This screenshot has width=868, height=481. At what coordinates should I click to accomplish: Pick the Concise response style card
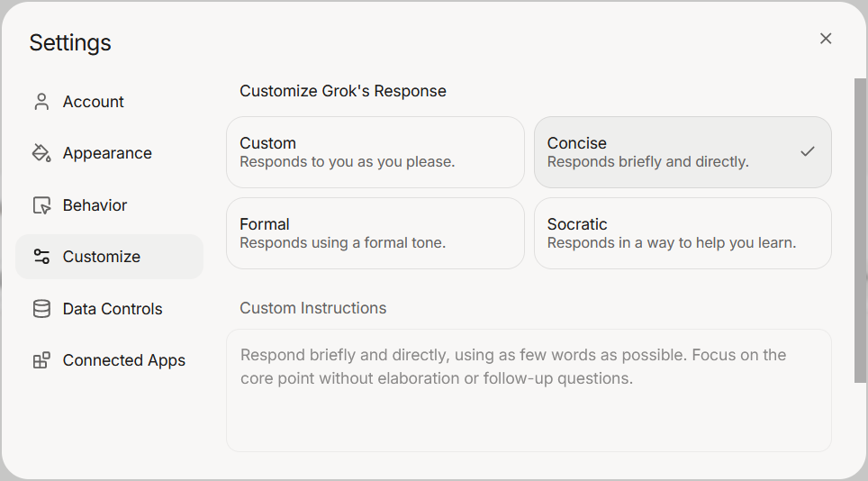666,152
